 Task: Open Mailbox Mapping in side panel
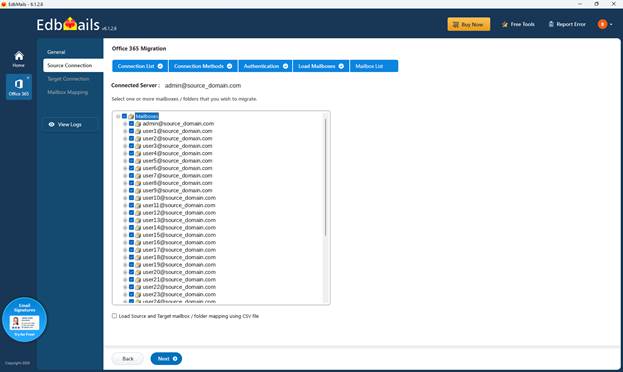[68, 92]
